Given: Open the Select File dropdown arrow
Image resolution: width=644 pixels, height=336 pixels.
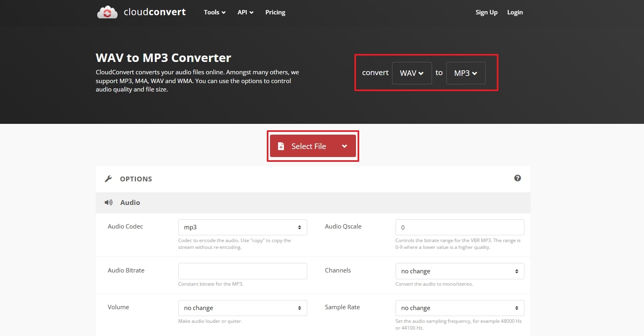Looking at the screenshot, I should click(x=344, y=146).
